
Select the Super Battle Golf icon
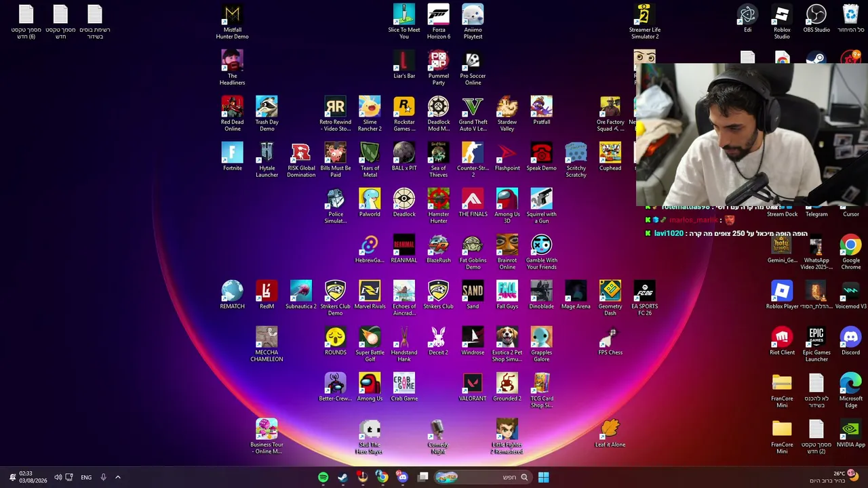point(370,344)
